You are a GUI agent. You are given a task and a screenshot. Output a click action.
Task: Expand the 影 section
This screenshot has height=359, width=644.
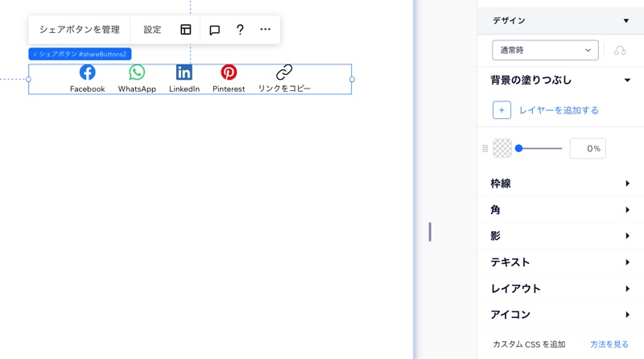(560, 236)
